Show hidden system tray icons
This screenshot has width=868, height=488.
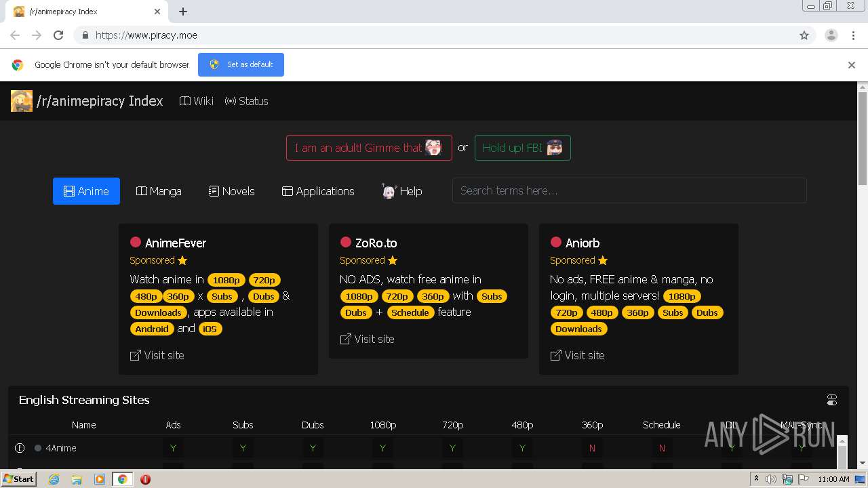756,479
